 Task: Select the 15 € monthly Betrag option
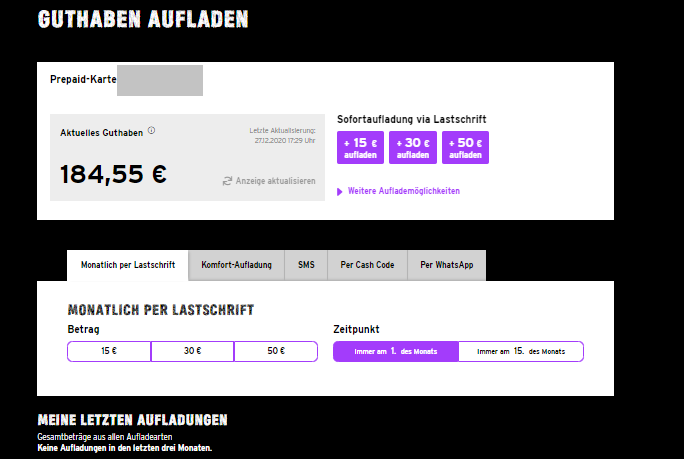tap(109, 351)
